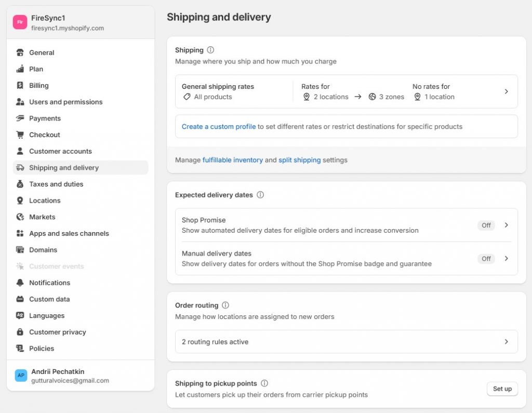The width and height of the screenshot is (532, 413).
Task: Go to Plan settings
Action: pyautogui.click(x=81, y=69)
